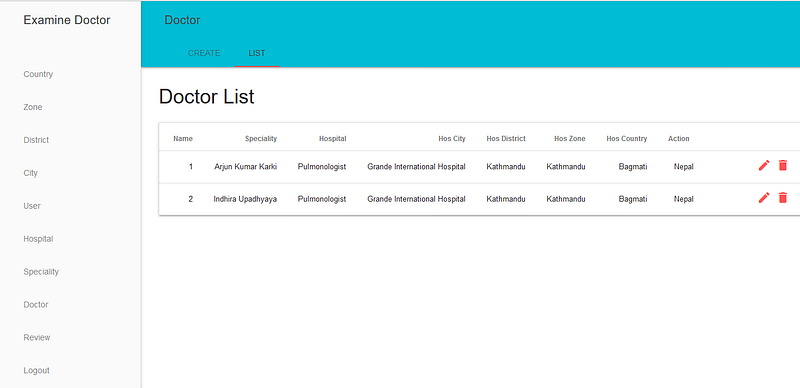This screenshot has height=388, width=800.
Task: Click the Hos City column header
Action: point(452,138)
